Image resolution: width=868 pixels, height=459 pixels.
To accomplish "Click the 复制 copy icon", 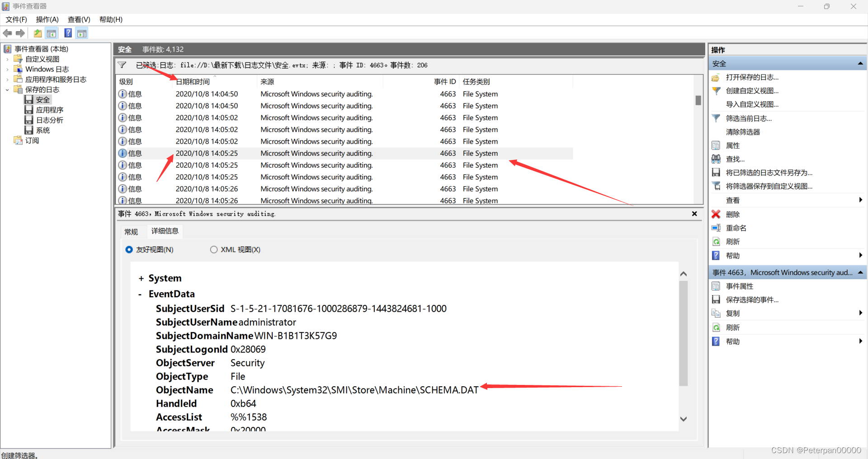I will point(716,313).
